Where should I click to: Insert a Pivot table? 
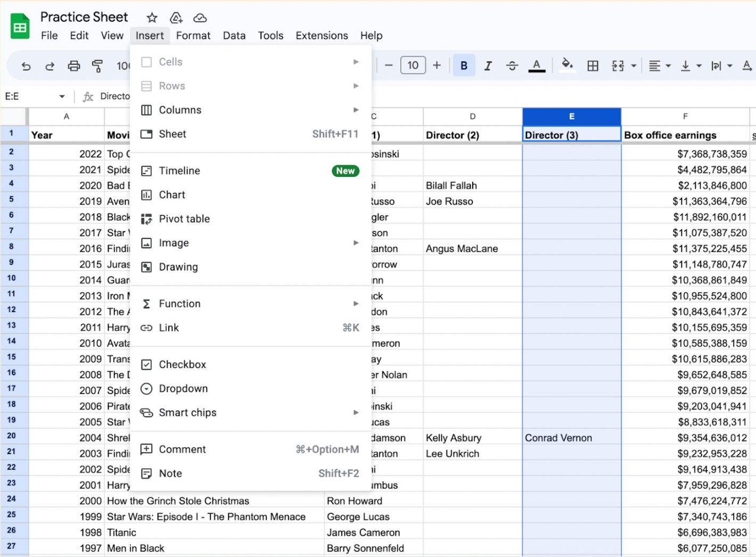point(250,219)
